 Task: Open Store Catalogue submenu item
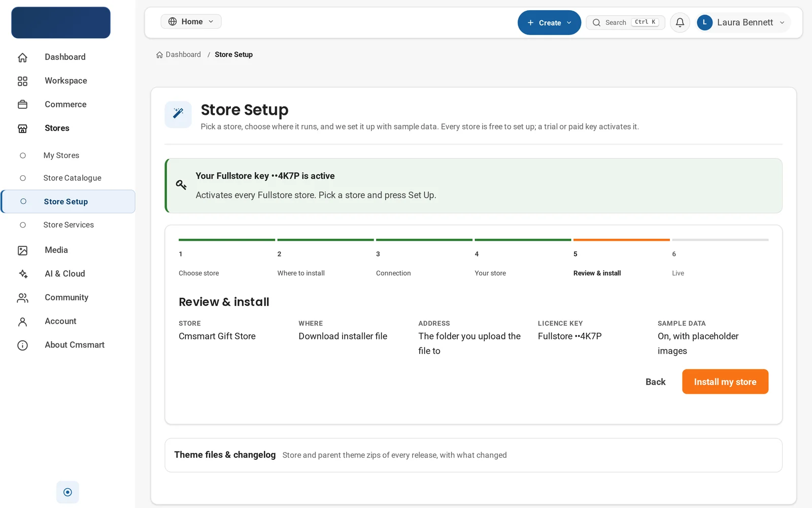(x=72, y=178)
